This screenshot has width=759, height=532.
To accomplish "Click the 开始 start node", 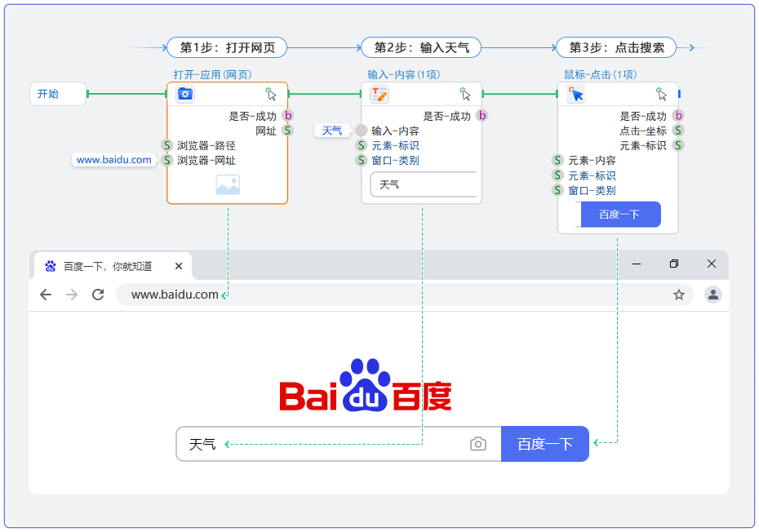I will 57,94.
